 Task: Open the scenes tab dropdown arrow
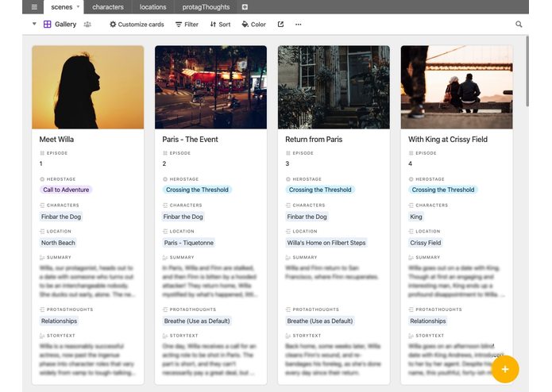[78, 6]
